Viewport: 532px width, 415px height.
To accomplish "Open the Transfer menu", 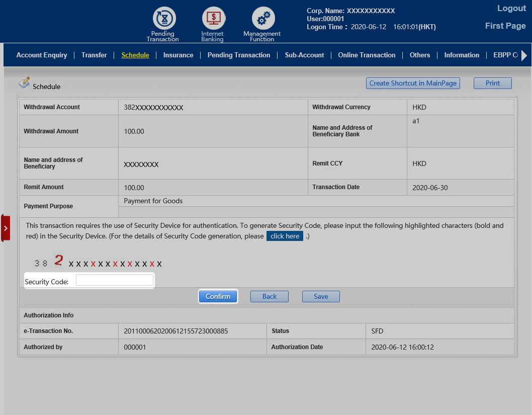I will (94, 55).
